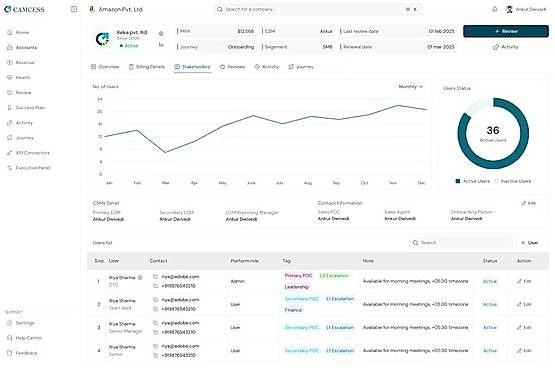
Task: Open Success Plan in the sidebar
Action: tap(26, 108)
